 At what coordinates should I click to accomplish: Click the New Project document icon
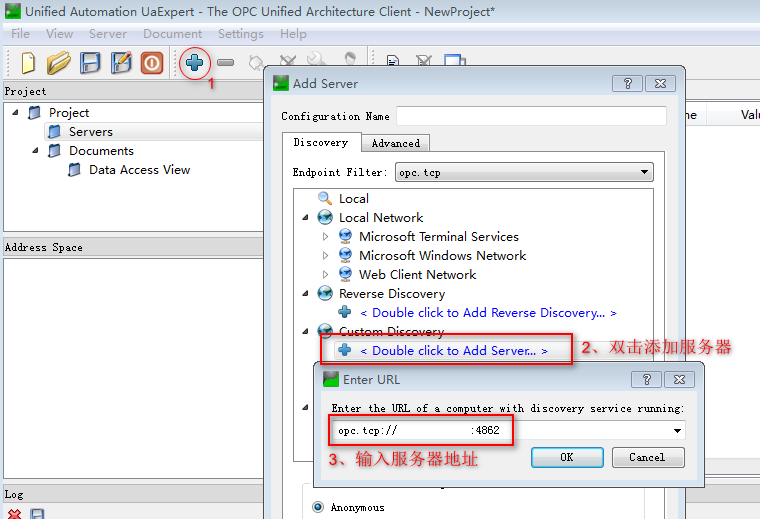click(x=28, y=63)
